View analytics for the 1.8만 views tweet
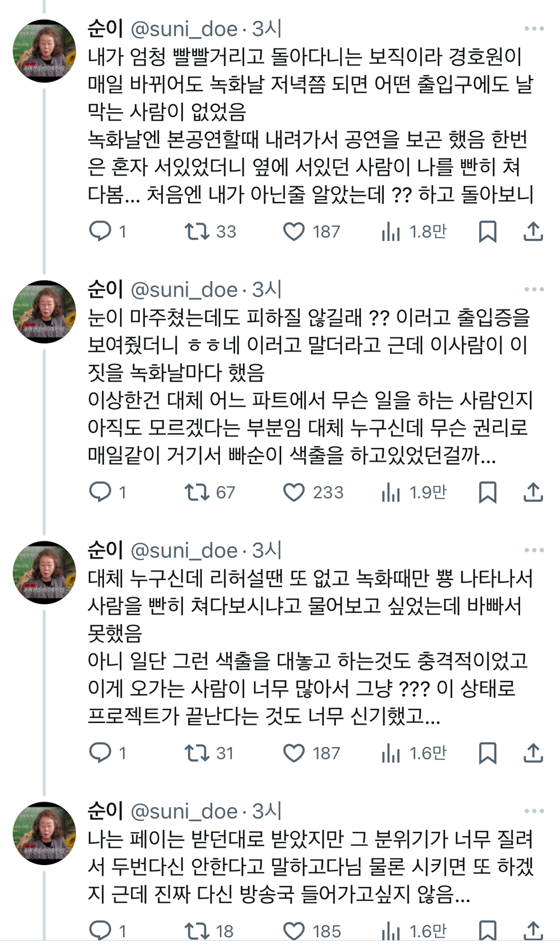The height and width of the screenshot is (952, 560). [x=391, y=232]
